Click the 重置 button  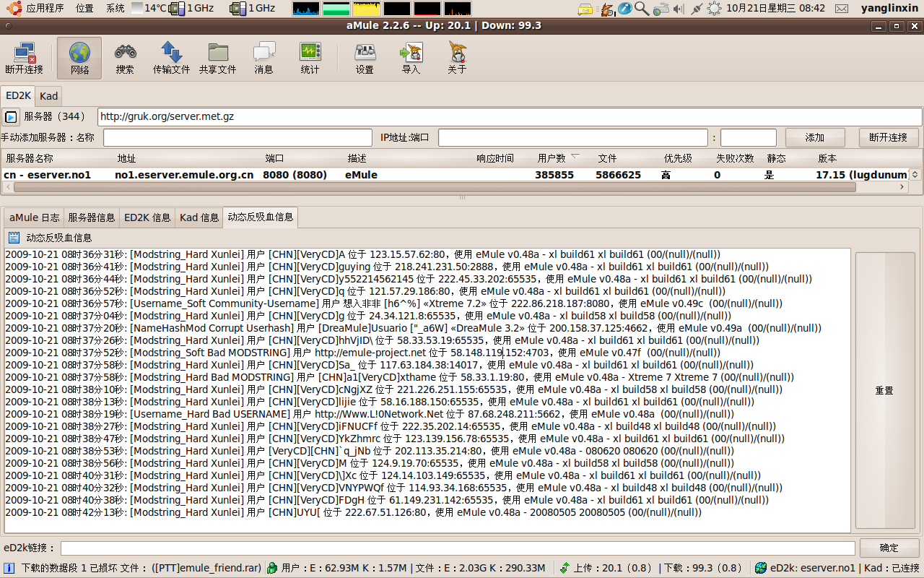coord(885,390)
